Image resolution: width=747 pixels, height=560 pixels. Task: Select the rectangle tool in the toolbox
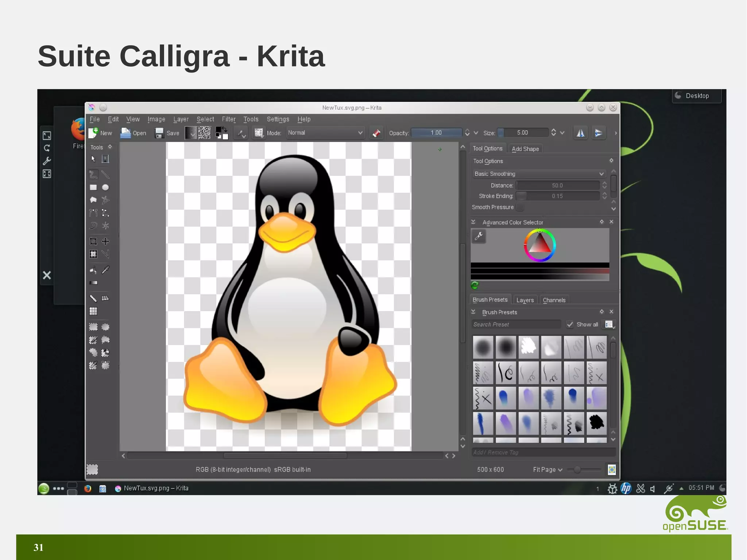tap(93, 188)
